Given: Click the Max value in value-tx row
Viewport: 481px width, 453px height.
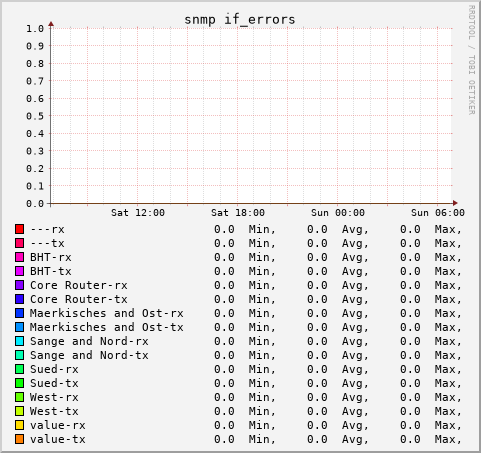Looking at the screenshot, I should (410, 439).
